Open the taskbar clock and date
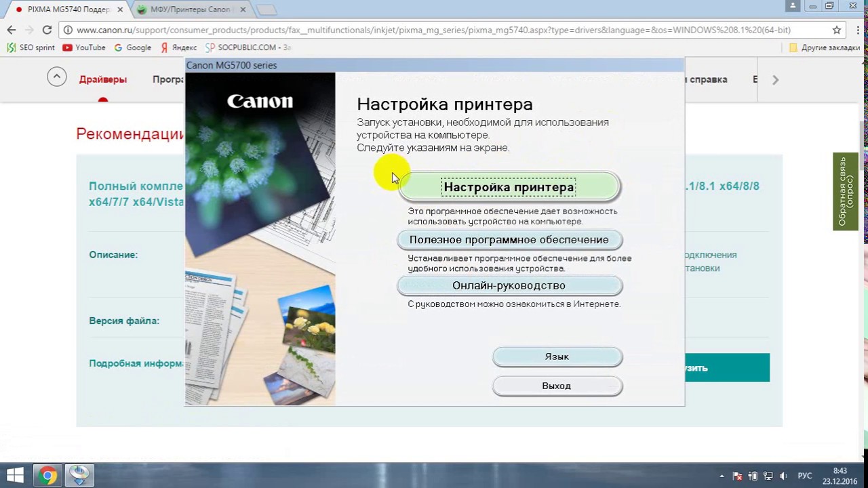Image resolution: width=868 pixels, height=488 pixels. [840, 476]
